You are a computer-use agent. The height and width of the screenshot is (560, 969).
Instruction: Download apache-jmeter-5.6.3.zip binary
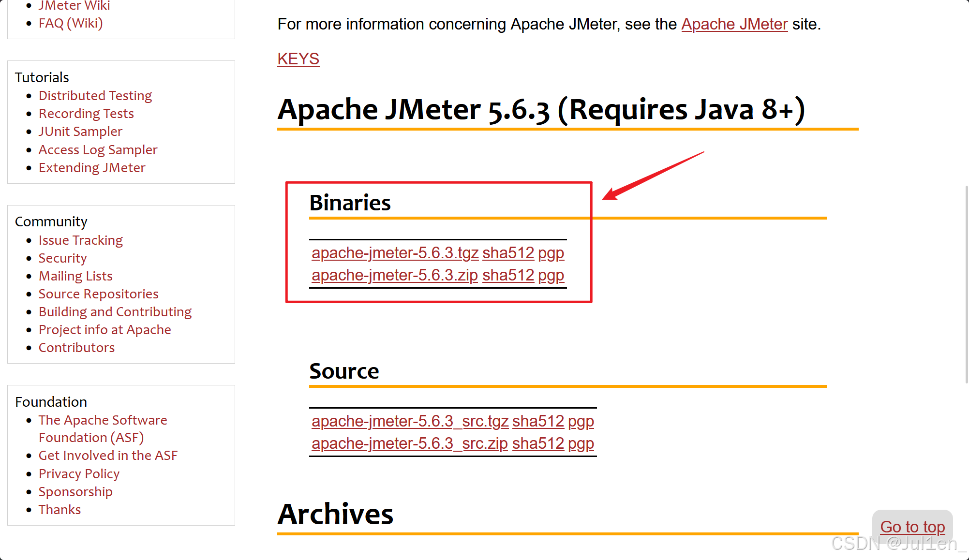coord(394,275)
